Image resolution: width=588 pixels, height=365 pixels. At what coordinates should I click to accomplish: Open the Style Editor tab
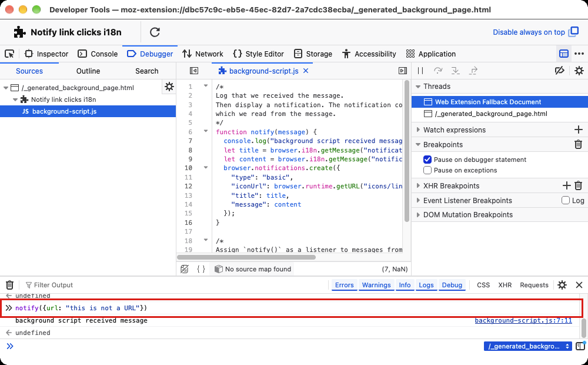click(258, 54)
